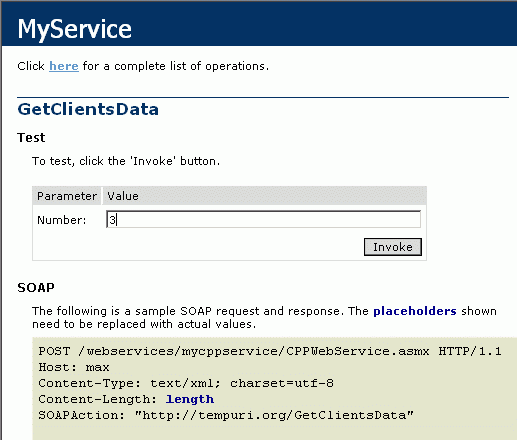Screen dimensions: 517x440
Task: Click the Test section heading
Action: [x=31, y=137]
